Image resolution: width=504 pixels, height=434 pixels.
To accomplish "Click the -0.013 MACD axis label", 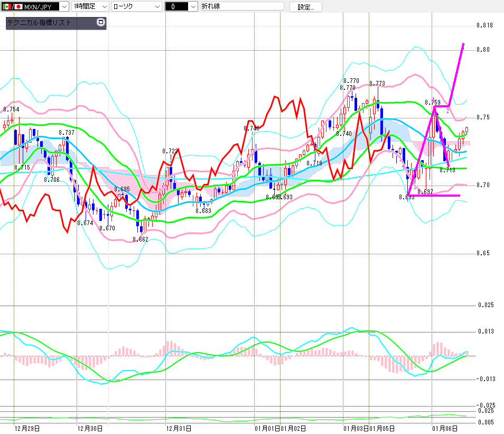I will (486, 378).
